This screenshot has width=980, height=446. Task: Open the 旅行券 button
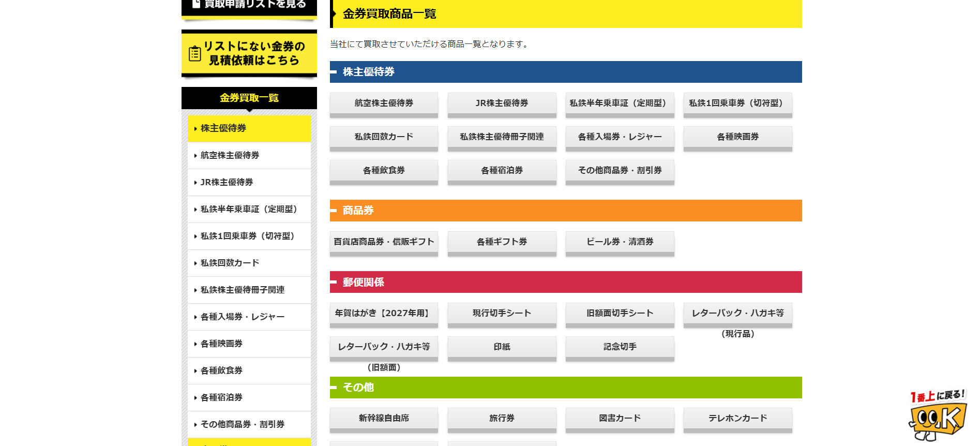pos(502,420)
